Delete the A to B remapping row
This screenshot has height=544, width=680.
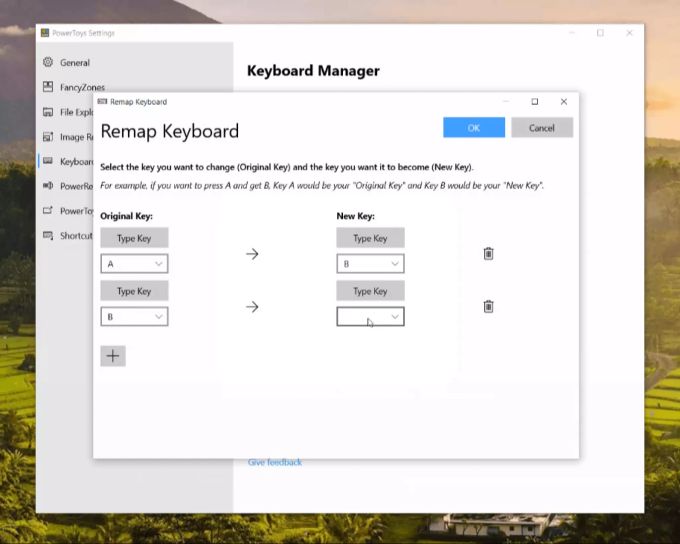[488, 253]
